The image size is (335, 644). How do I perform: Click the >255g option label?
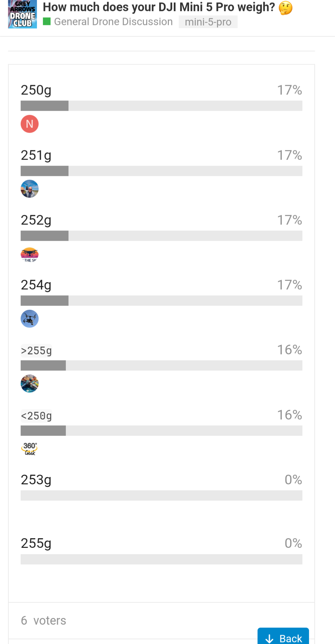pyautogui.click(x=36, y=351)
